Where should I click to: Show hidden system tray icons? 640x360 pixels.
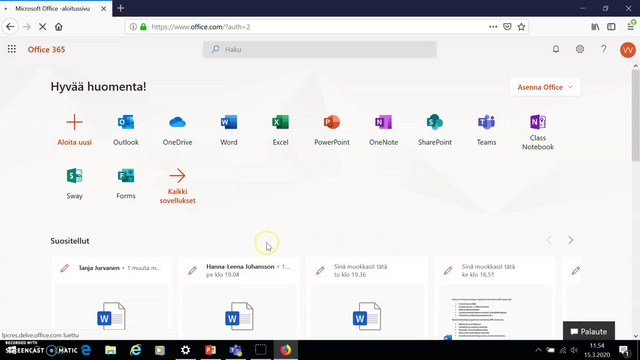[538, 350]
